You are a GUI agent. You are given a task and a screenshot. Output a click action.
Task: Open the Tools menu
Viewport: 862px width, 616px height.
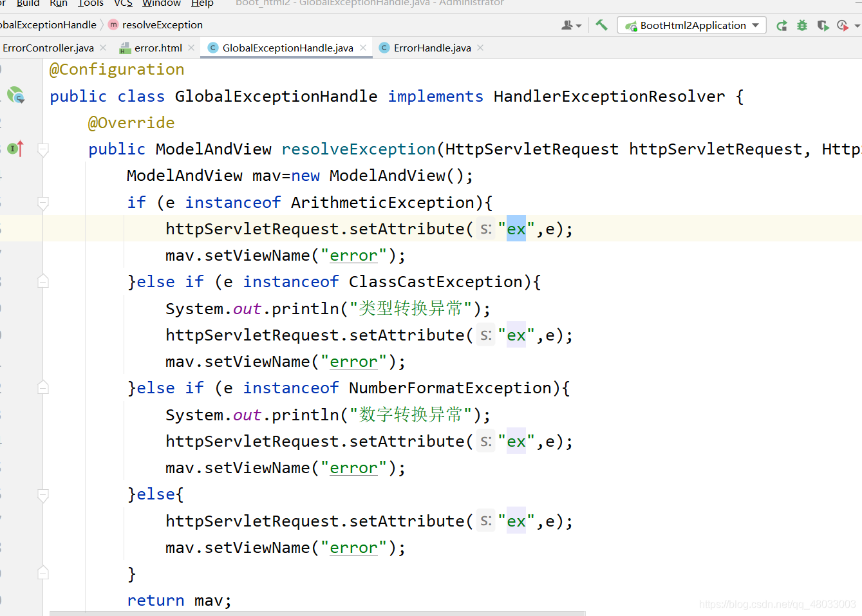[91, 3]
